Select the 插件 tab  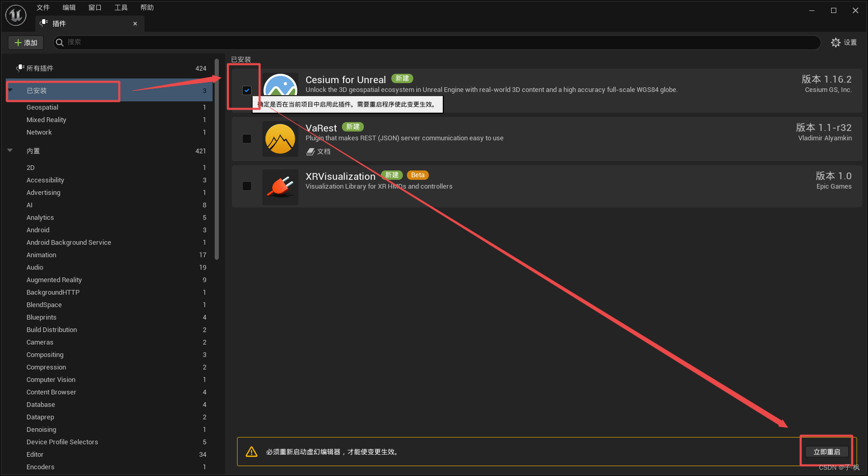coord(89,23)
